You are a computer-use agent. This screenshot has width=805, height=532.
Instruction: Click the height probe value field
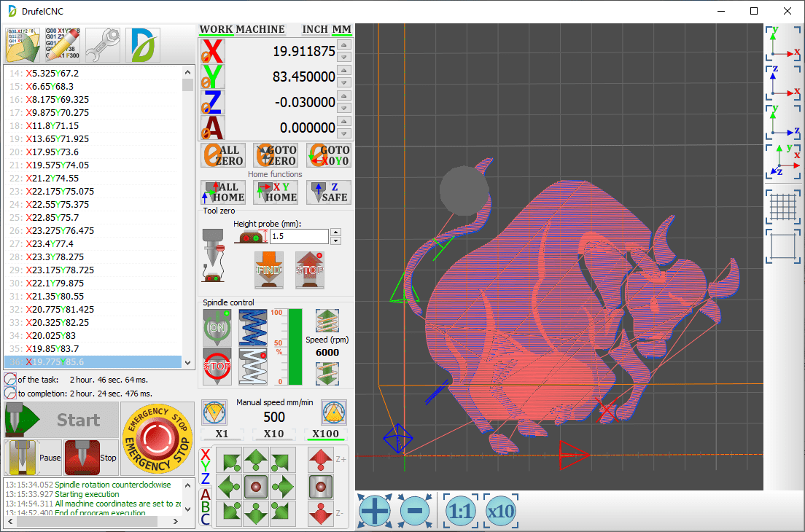click(x=299, y=237)
